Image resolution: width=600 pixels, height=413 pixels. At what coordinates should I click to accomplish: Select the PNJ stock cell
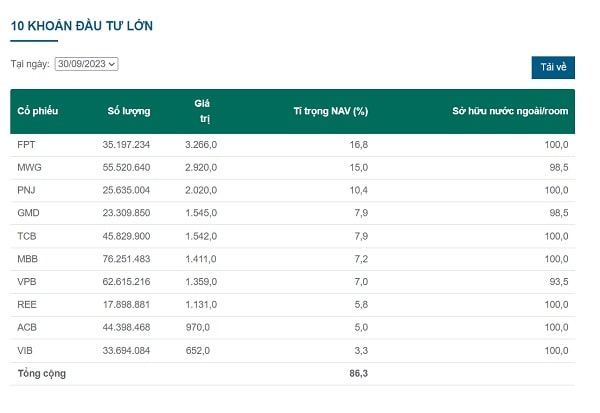point(26,190)
